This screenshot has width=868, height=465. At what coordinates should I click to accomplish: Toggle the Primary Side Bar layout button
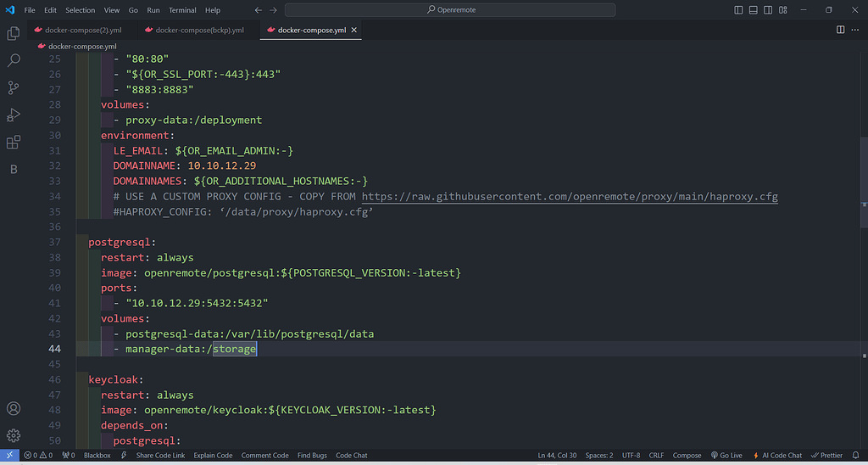(x=738, y=10)
